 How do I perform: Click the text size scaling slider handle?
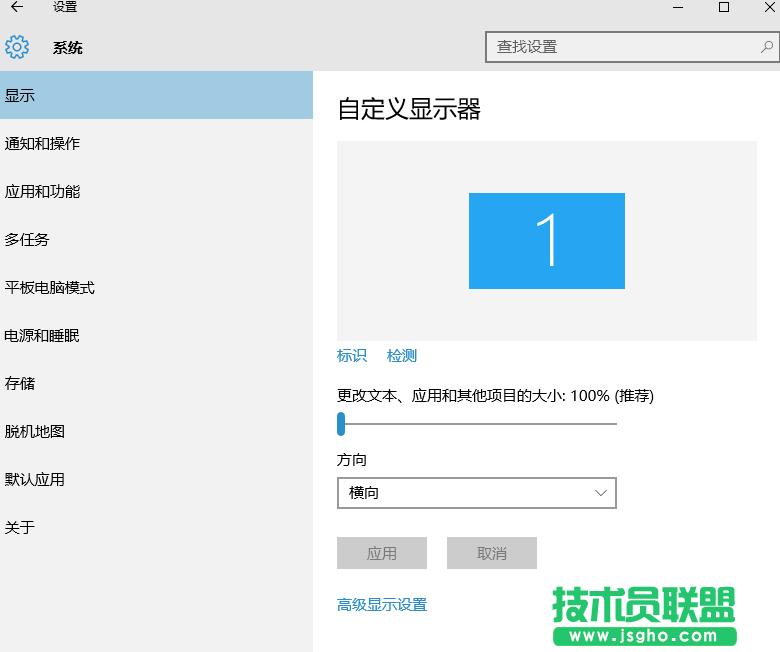[341, 424]
